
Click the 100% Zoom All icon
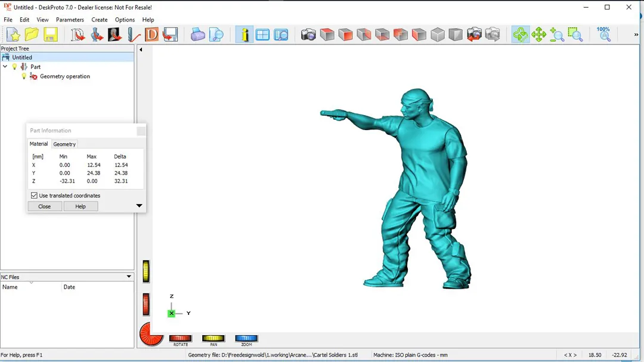point(603,35)
